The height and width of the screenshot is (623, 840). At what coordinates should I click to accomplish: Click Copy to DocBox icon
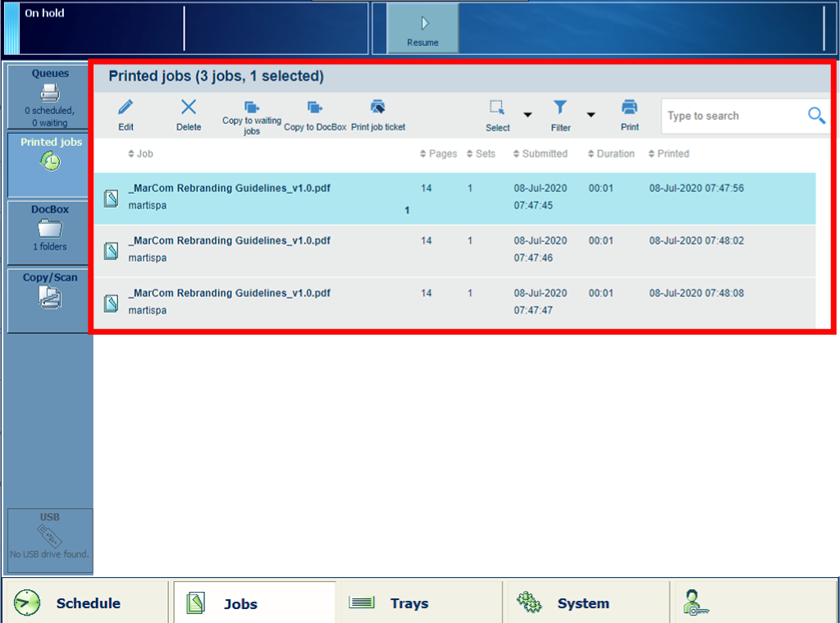pyautogui.click(x=315, y=108)
